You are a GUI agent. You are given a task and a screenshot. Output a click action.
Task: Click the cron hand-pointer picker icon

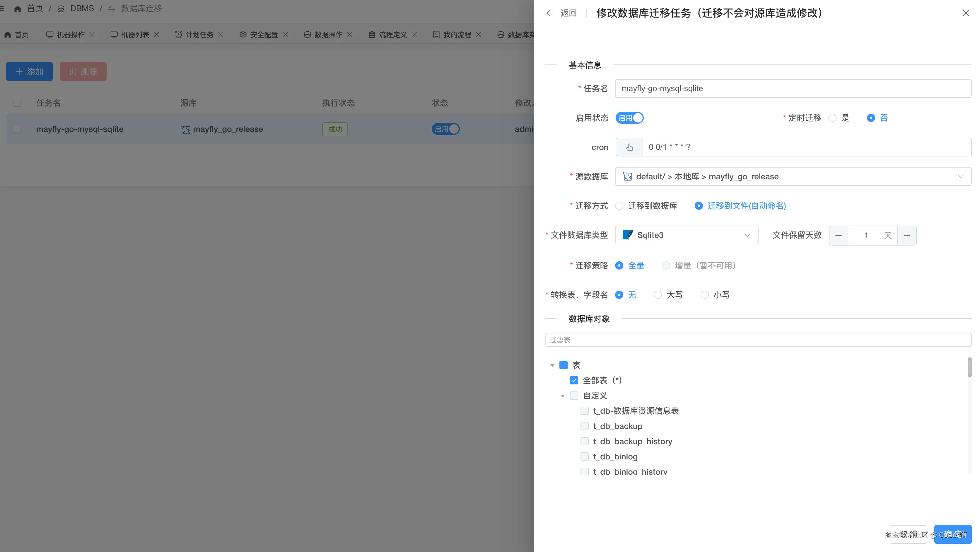click(x=629, y=147)
